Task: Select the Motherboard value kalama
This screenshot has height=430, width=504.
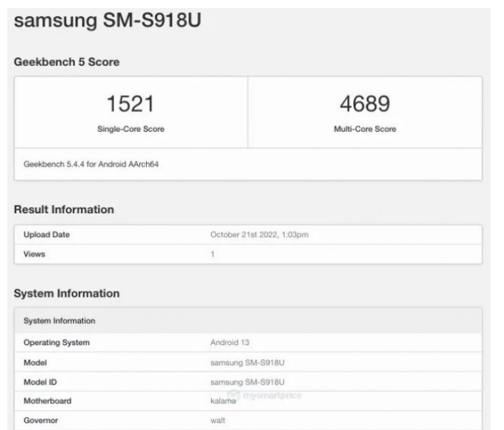Action: [223, 401]
